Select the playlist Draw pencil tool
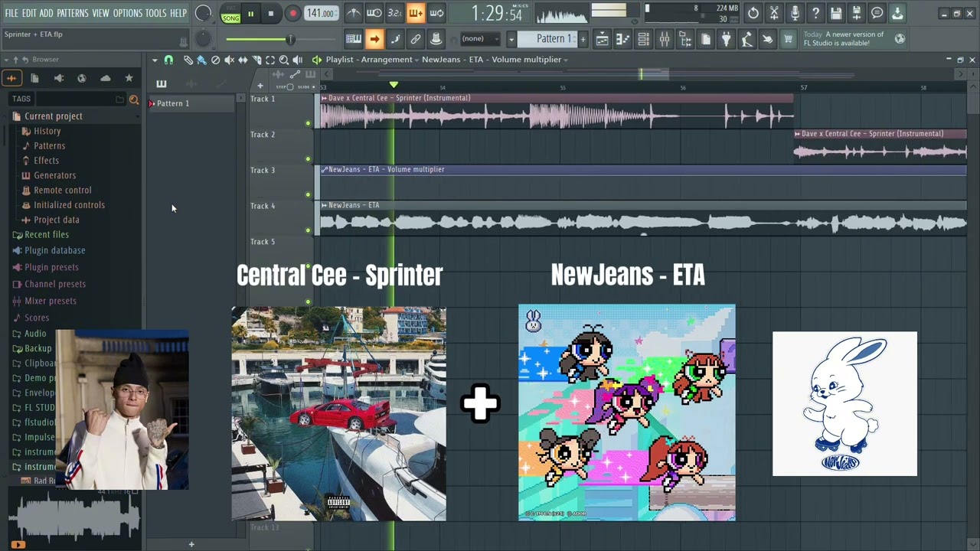Viewport: 980px width, 551px height. (x=188, y=60)
